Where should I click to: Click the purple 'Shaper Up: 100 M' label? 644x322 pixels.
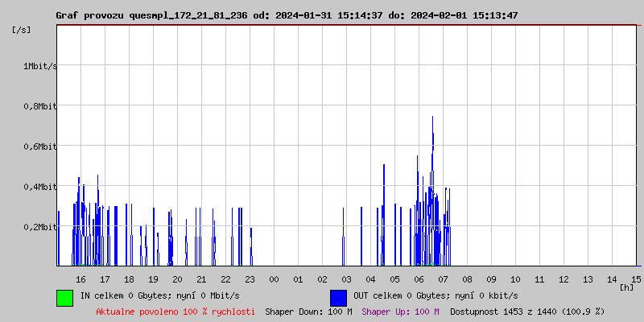point(400,311)
